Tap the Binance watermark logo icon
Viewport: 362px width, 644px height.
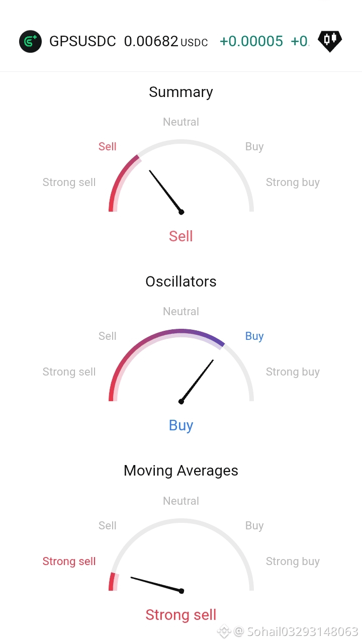click(224, 631)
